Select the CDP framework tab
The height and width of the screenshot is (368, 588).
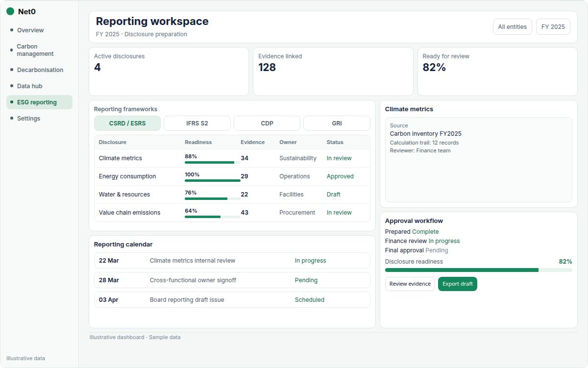[x=267, y=123]
